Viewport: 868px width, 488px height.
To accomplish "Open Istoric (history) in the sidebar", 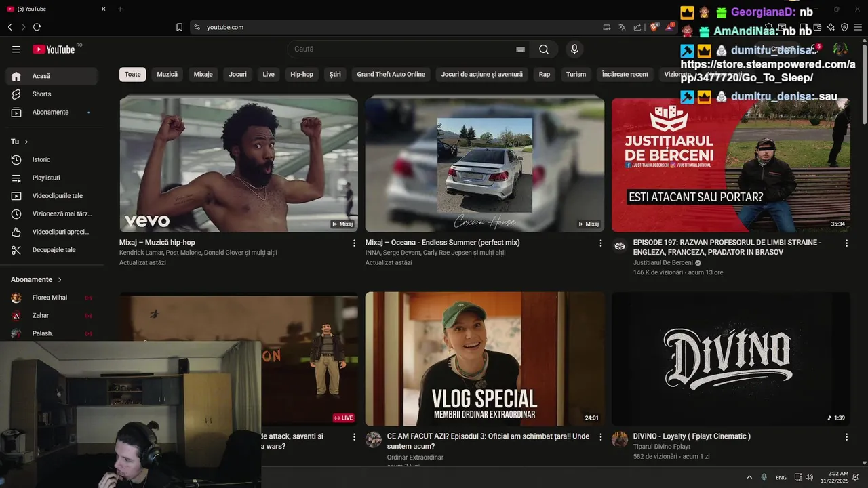I will point(51,160).
